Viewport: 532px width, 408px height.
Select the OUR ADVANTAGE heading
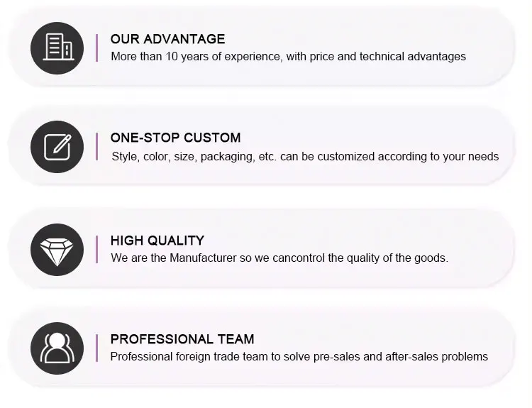point(167,39)
